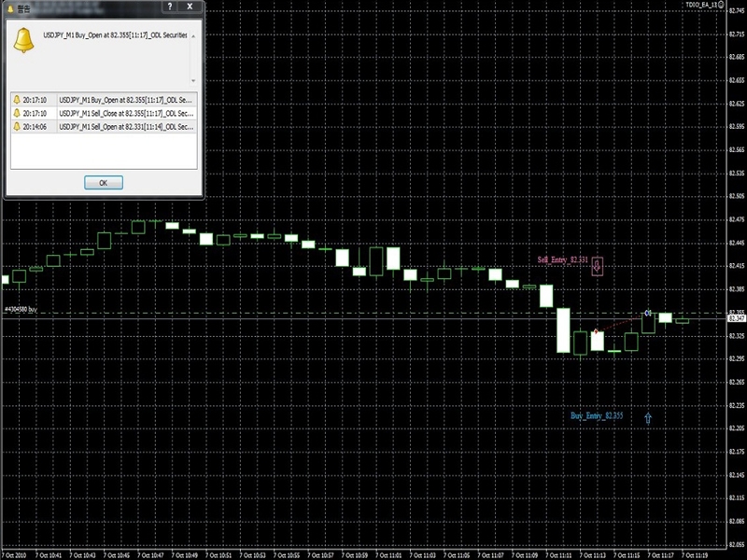The image size is (747, 560).
Task: Click the blue trade close marker on chart
Action: point(647,313)
